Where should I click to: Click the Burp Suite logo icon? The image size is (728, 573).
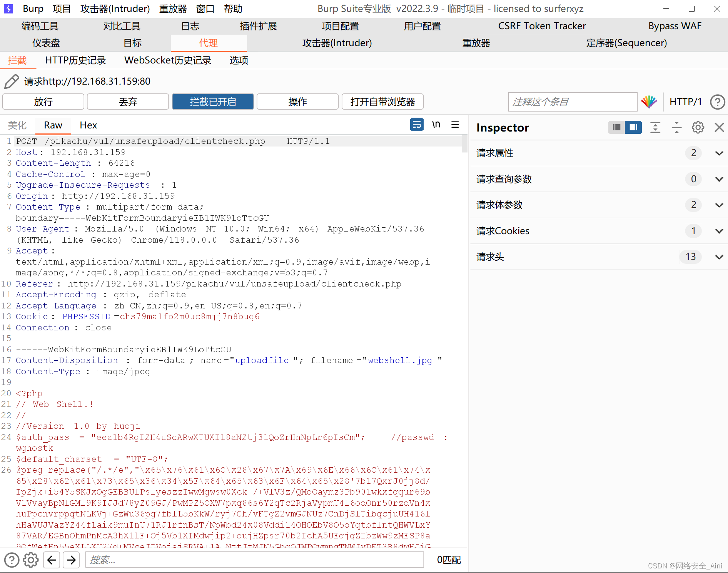[x=8, y=8]
